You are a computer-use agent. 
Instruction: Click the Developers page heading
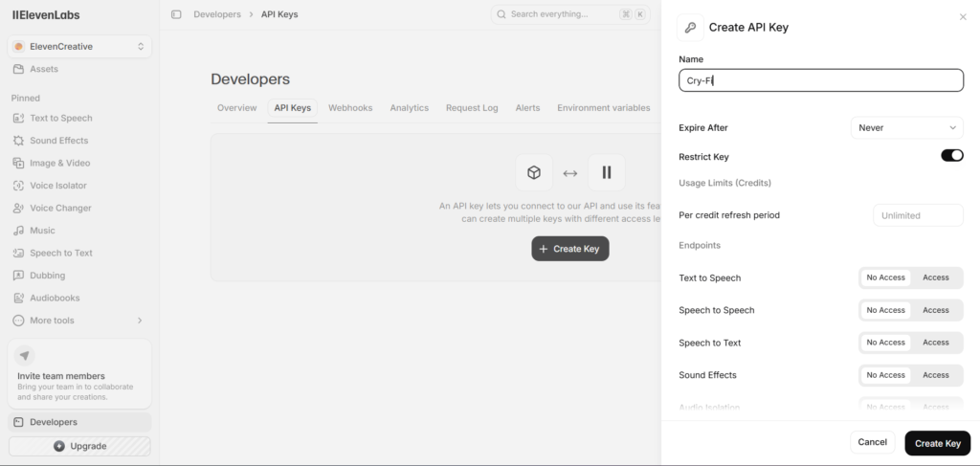click(x=250, y=79)
